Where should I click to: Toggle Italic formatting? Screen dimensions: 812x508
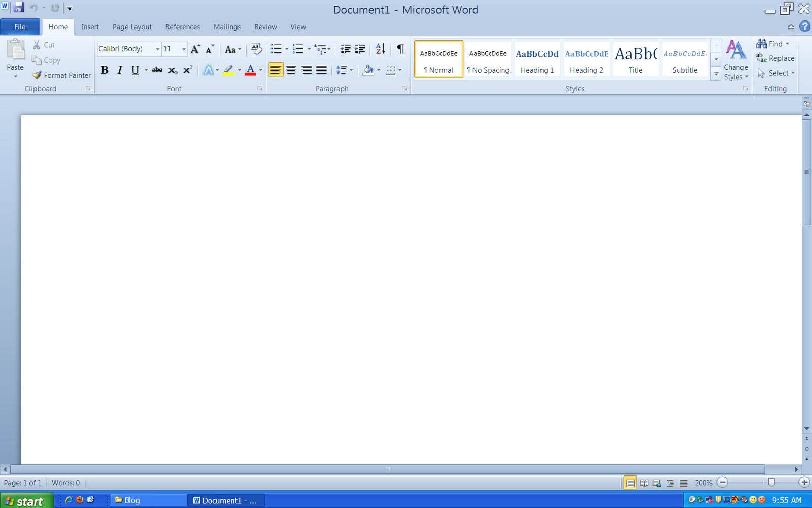click(x=120, y=70)
